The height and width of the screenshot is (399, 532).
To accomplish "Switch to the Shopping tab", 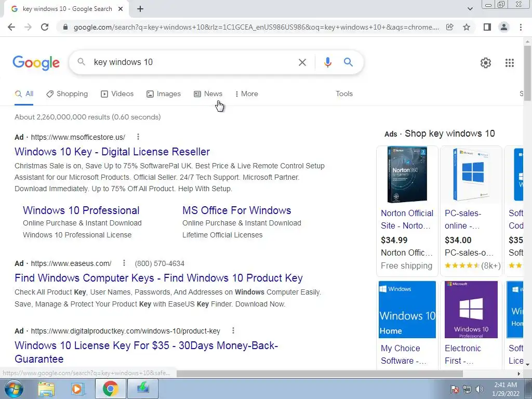I will (x=67, y=94).
